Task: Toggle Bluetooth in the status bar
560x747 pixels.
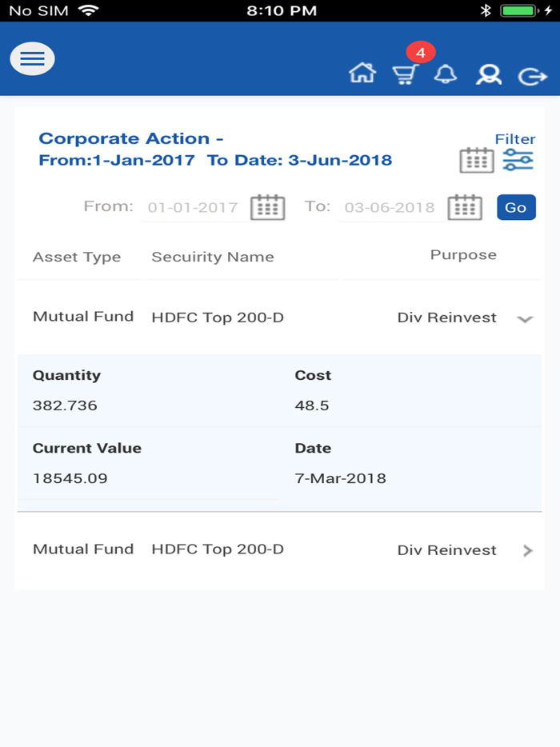Action: coord(486,11)
